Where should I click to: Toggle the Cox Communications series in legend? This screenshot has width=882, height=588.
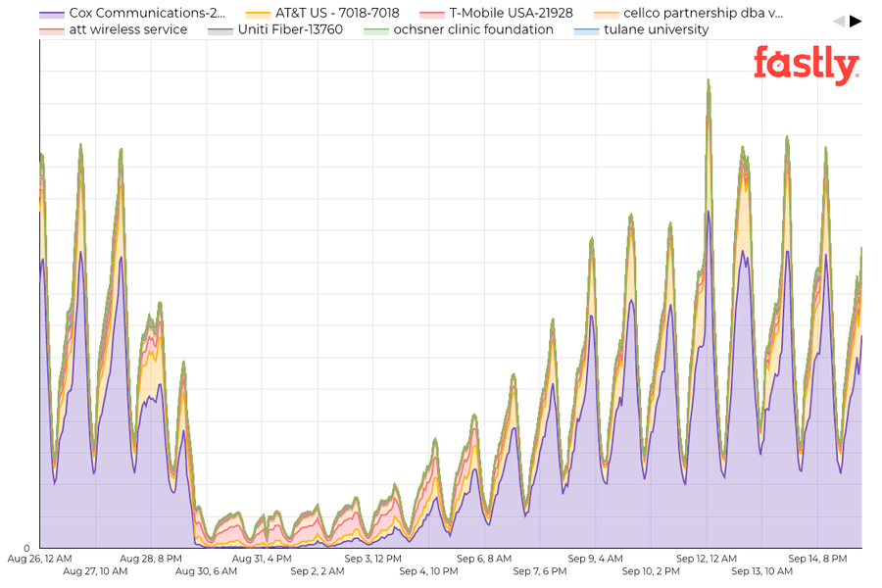click(132, 13)
